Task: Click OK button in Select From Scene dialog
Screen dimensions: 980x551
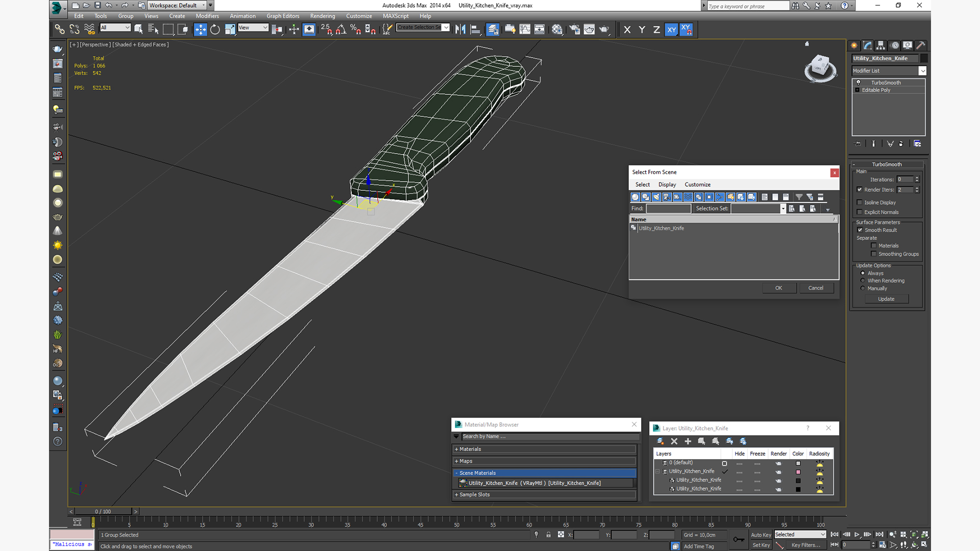Action: tap(779, 288)
